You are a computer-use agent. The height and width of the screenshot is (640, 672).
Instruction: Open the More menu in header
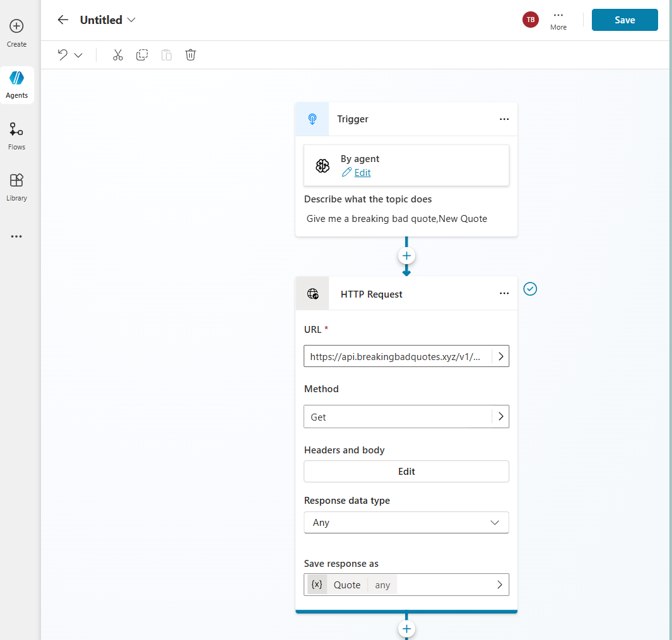coord(558,21)
